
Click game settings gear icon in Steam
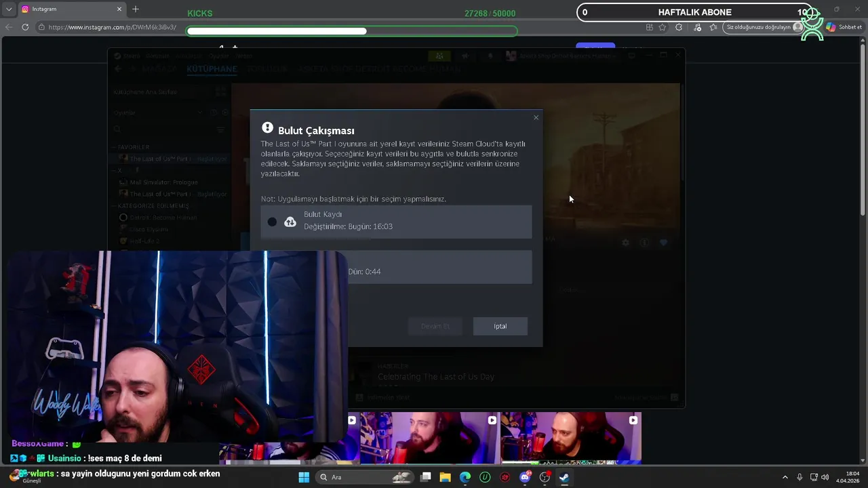coord(625,243)
